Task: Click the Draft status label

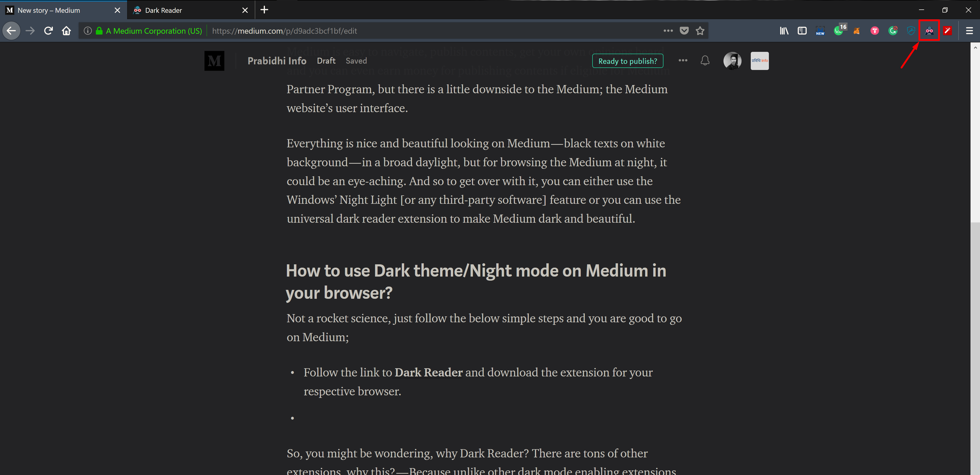Action: pos(326,61)
